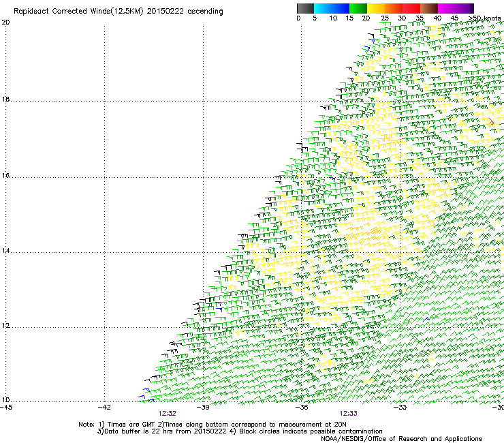The height and width of the screenshot is (443, 504).
Task: Click the latitude axis label "18"
Action: pos(5,99)
